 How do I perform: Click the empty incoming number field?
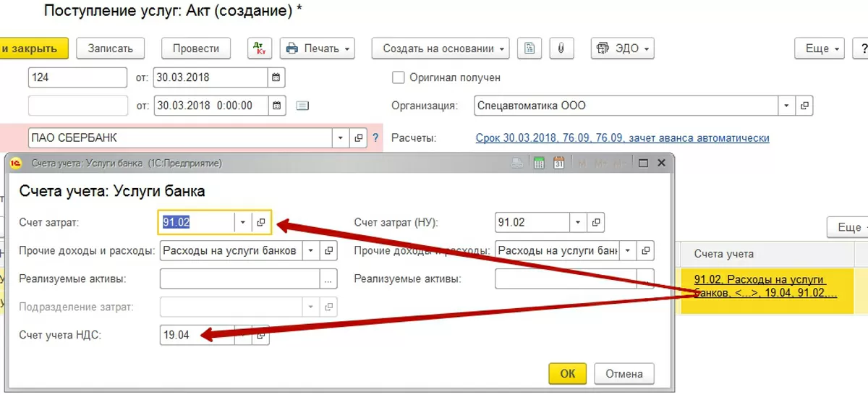78,106
